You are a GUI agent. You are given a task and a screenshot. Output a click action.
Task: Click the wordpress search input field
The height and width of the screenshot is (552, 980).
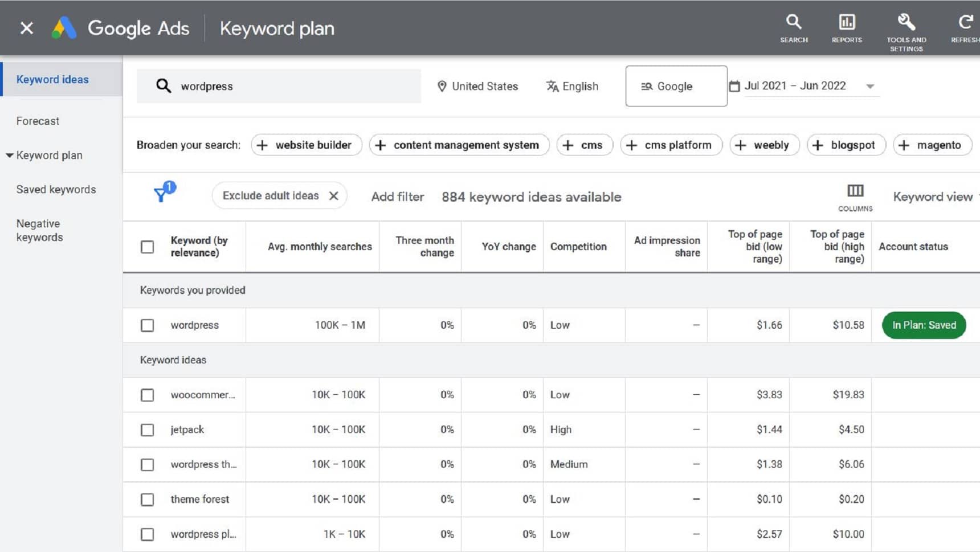(x=279, y=86)
